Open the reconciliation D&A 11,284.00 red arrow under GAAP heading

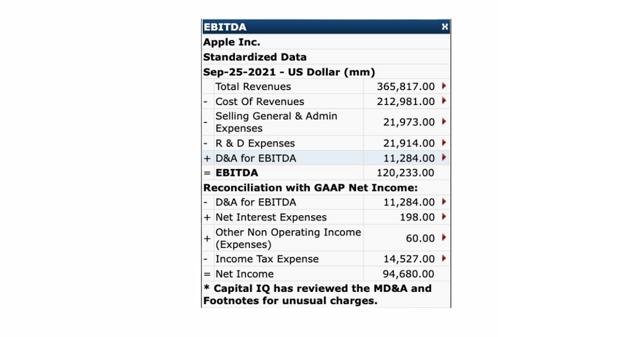[444, 202]
